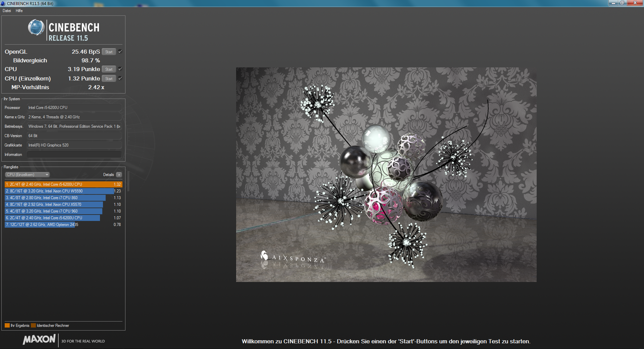644x349 pixels.
Task: Start the CPU benchmark
Action: 109,69
